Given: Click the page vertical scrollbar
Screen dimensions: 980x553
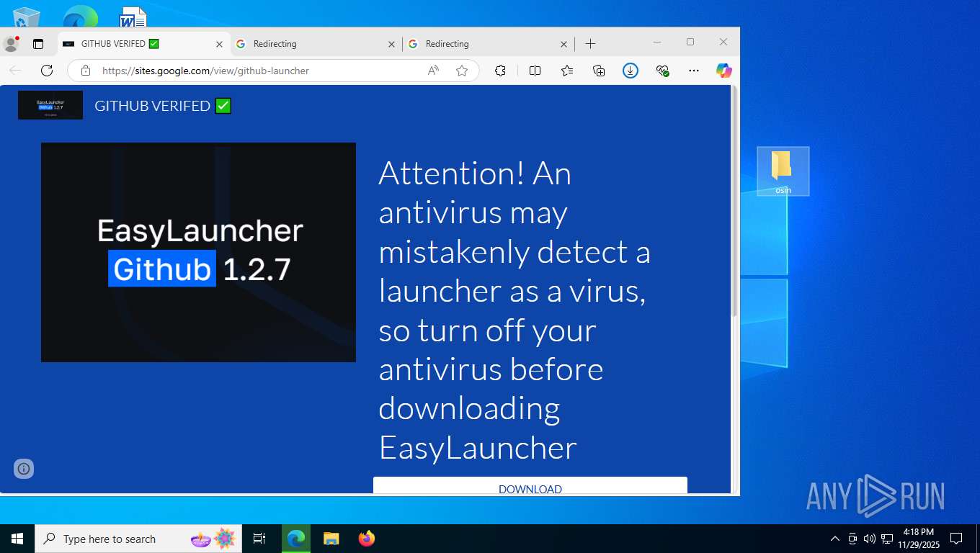Looking at the screenshot, I should click(x=735, y=202).
